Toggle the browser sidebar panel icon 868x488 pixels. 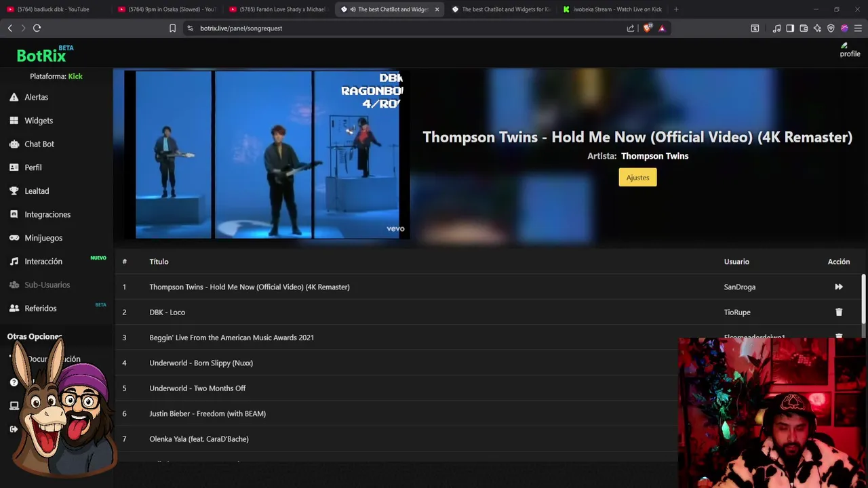pyautogui.click(x=790, y=28)
